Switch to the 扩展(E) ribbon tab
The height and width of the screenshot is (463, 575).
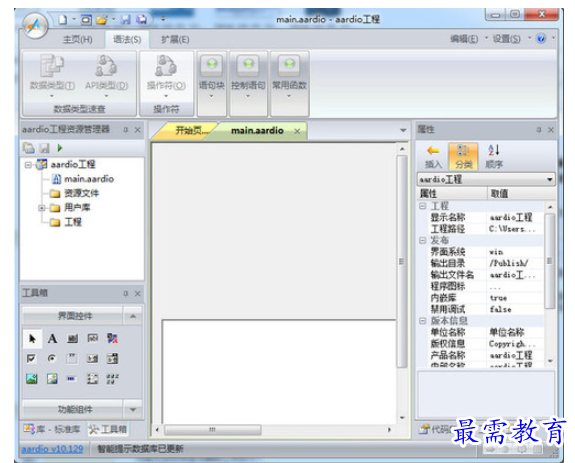pyautogui.click(x=175, y=40)
